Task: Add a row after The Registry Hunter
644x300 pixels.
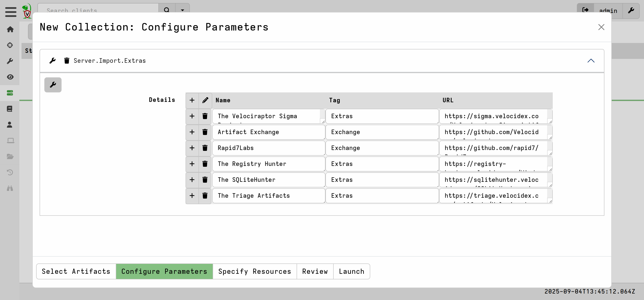Action: [x=192, y=164]
